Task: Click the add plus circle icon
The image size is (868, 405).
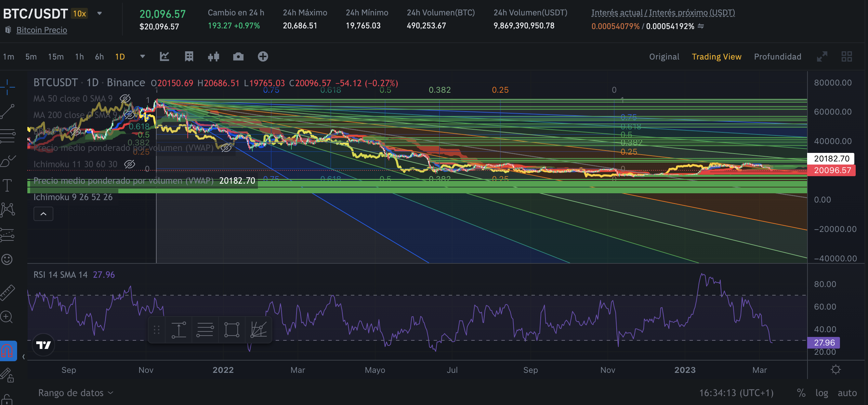Action: [x=263, y=56]
